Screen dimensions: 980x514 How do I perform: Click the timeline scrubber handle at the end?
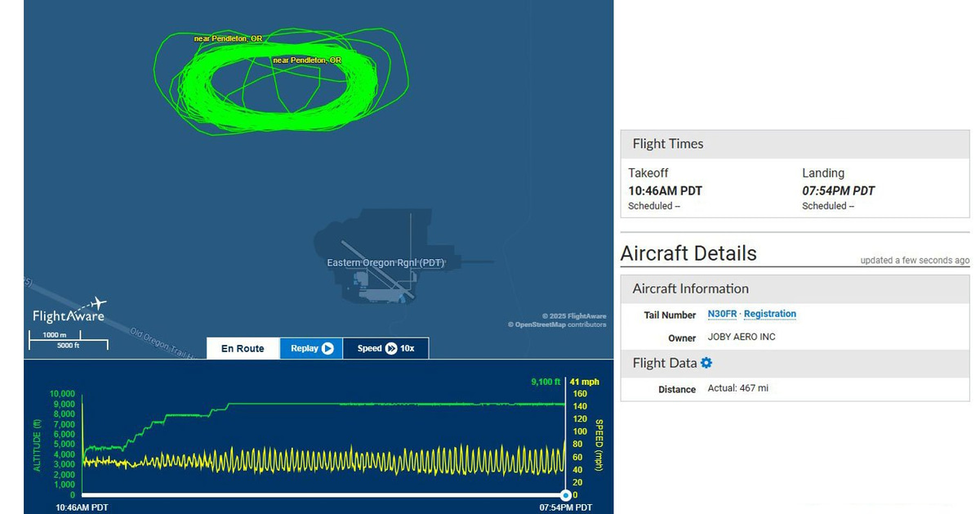565,495
